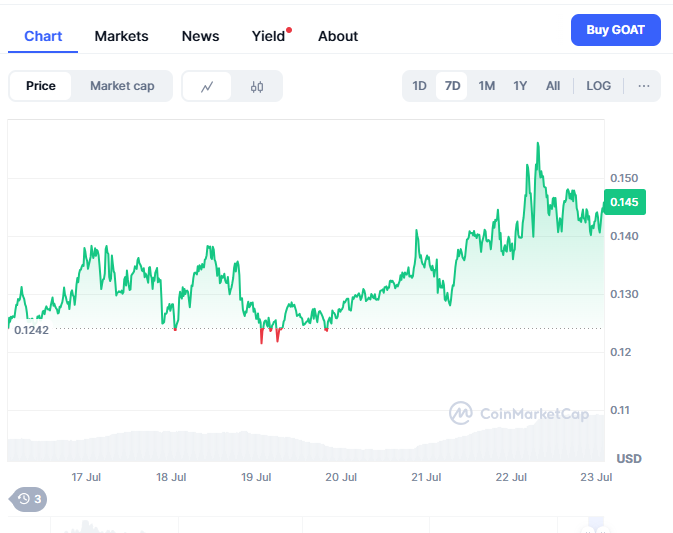This screenshot has height=533, width=673.
Task: Open the About tab
Action: click(338, 36)
